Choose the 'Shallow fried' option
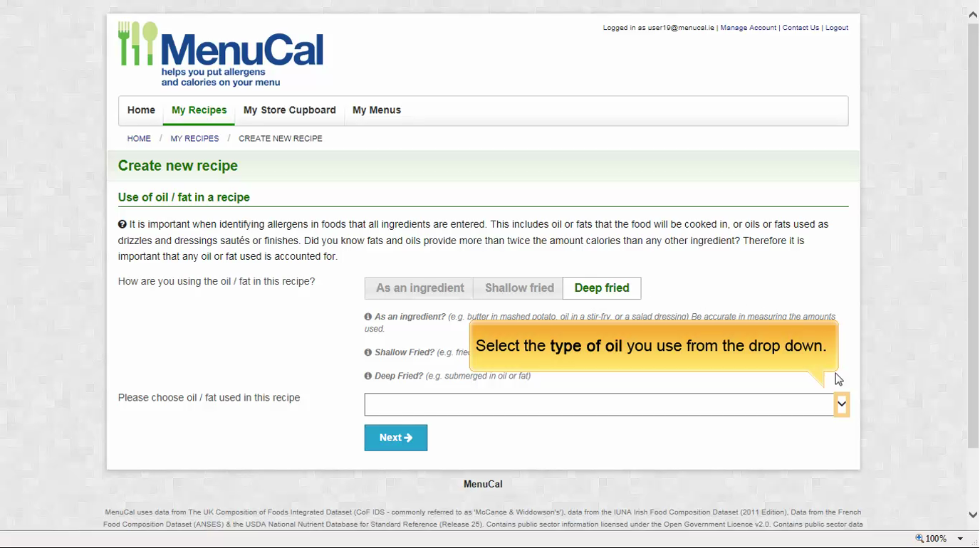Screen dimensions: 980x548 coord(518,288)
